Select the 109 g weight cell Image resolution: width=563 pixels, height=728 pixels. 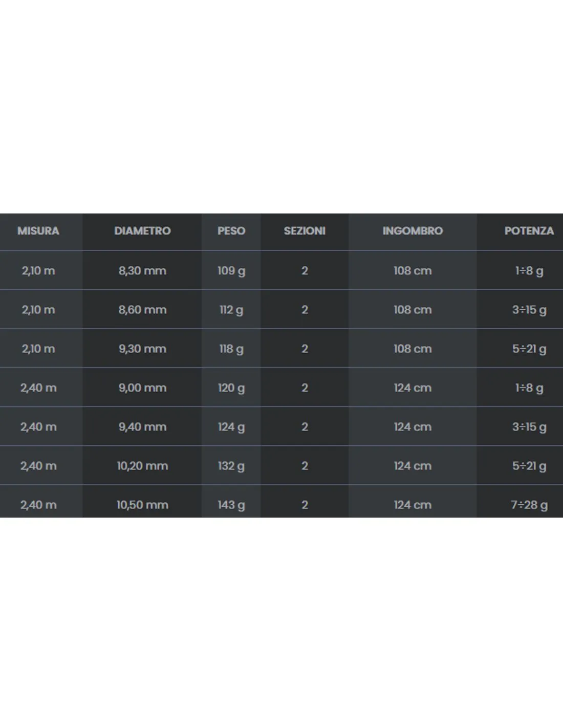pos(231,271)
